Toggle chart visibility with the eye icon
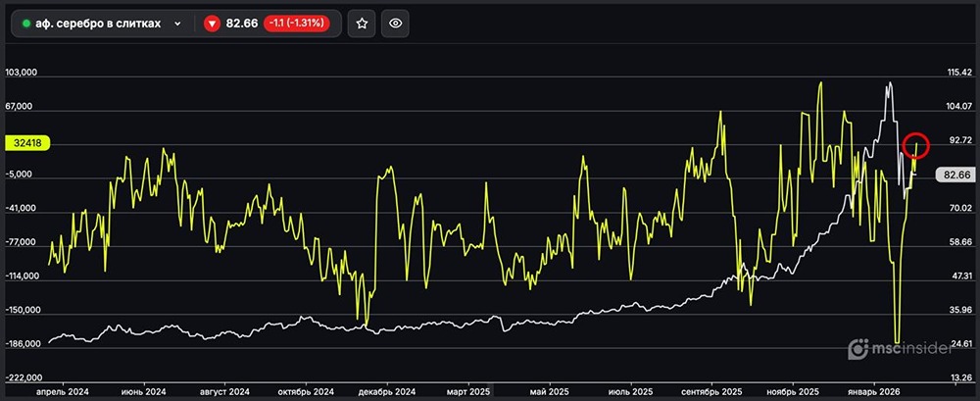 (x=396, y=24)
